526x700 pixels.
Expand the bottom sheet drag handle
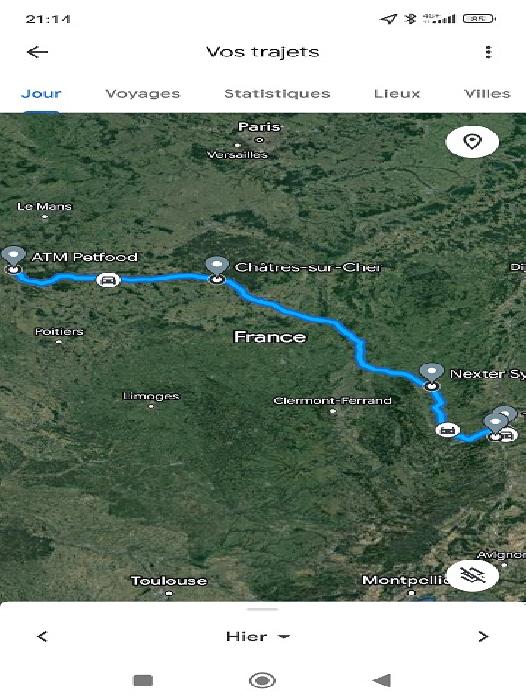coord(263,609)
